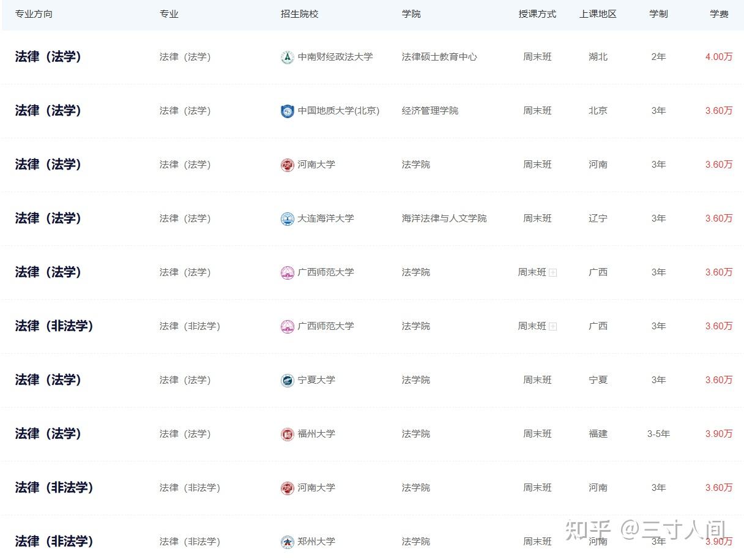This screenshot has height=560, width=744.
Task: Click the 湖北 region cell
Action: pos(598,57)
